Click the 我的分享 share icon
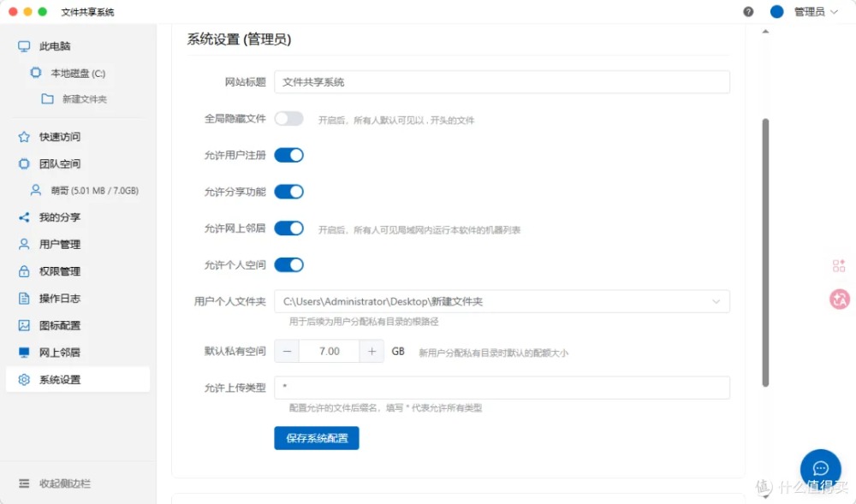 tap(24, 217)
